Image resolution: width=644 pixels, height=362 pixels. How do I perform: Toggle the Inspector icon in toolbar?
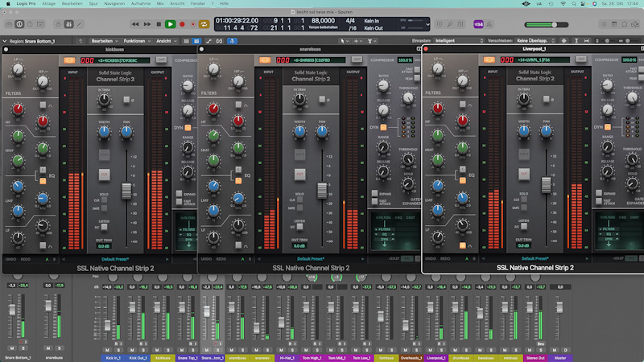click(x=19, y=25)
